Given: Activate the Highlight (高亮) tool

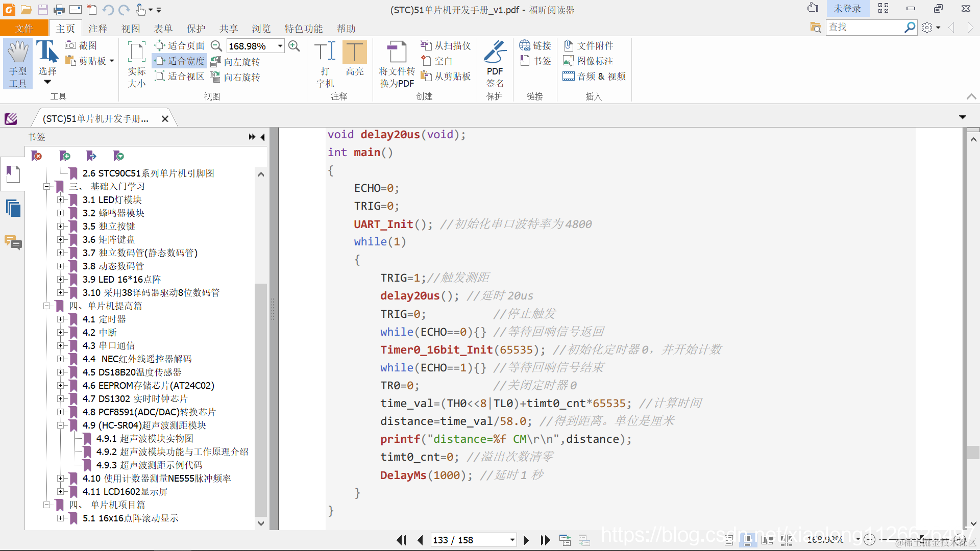Looking at the screenshot, I should click(354, 59).
